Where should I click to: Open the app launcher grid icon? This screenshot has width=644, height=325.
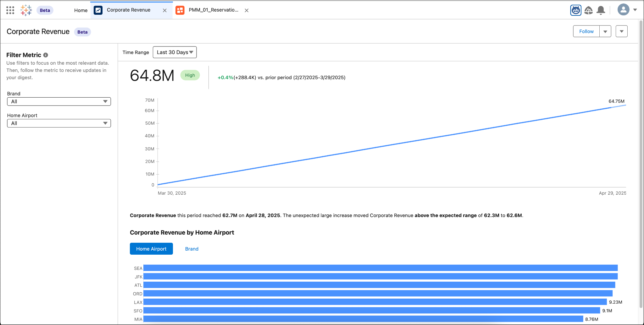(x=10, y=10)
